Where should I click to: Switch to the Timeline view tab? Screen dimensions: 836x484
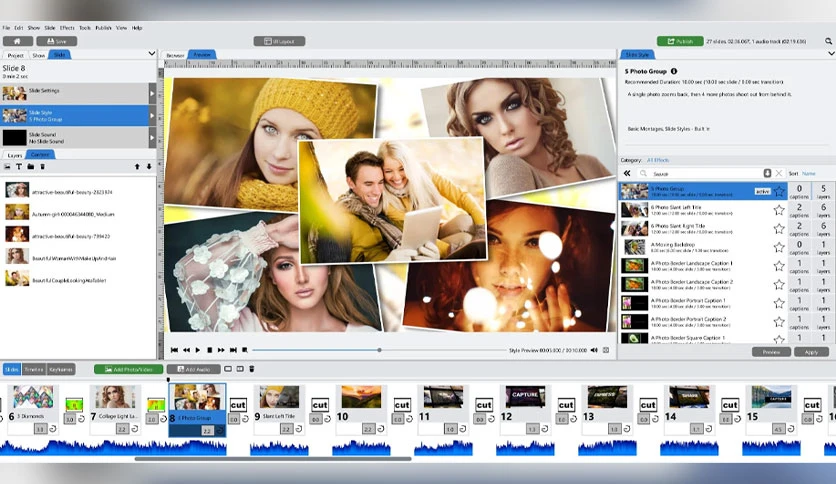click(x=34, y=369)
